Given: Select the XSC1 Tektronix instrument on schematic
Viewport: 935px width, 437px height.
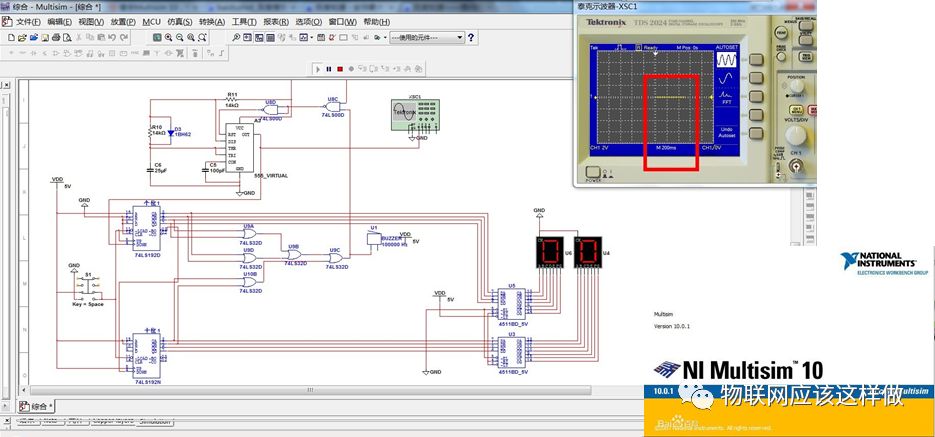Looking at the screenshot, I should point(415,115).
